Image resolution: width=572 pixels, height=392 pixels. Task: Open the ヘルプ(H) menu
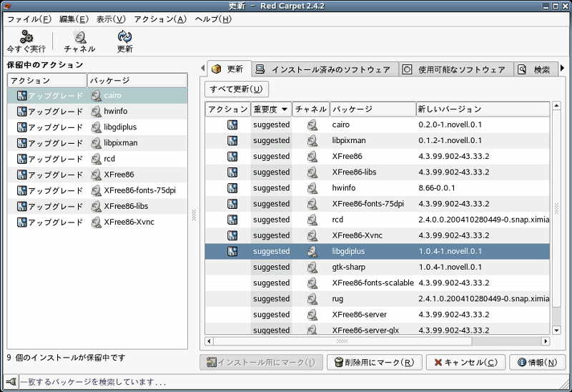(213, 19)
